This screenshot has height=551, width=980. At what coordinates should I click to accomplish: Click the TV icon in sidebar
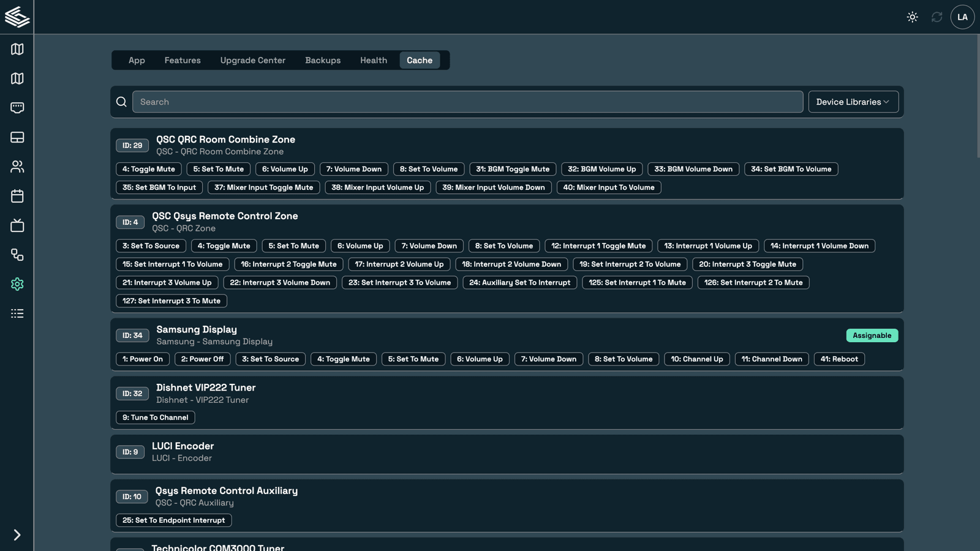(17, 225)
